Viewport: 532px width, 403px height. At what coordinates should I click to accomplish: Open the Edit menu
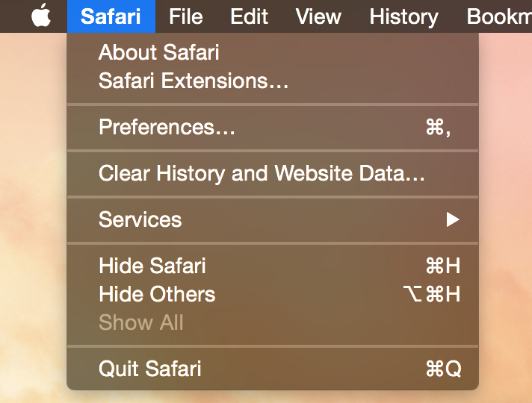(250, 16)
